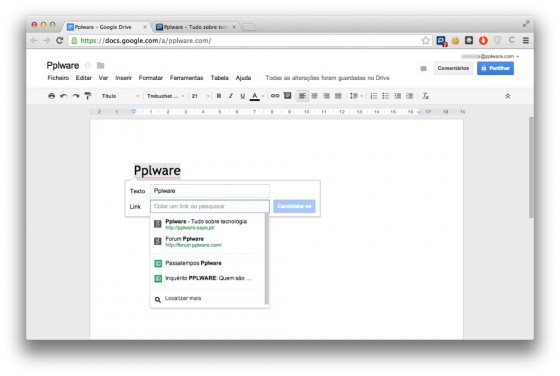Screen dimensions: 560x376
Task: Open the Tabela menu
Action: [x=219, y=78]
